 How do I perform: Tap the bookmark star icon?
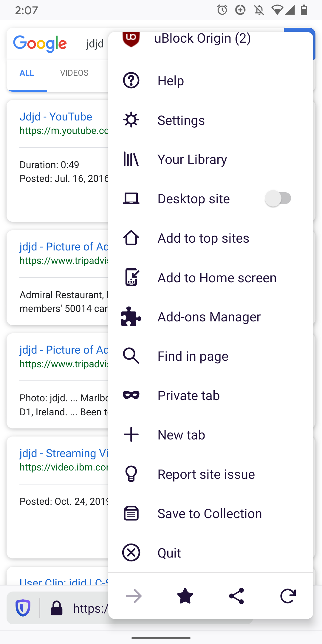(185, 596)
